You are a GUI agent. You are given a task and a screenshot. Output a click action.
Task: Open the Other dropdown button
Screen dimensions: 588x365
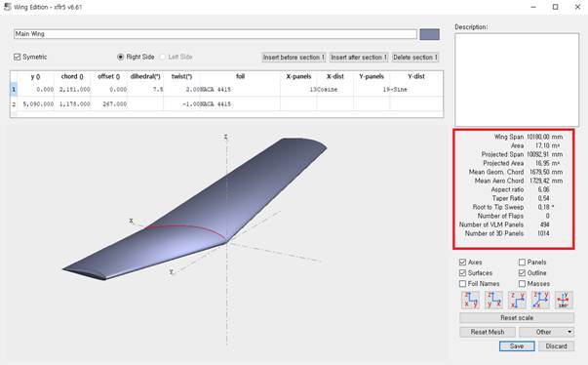click(546, 332)
